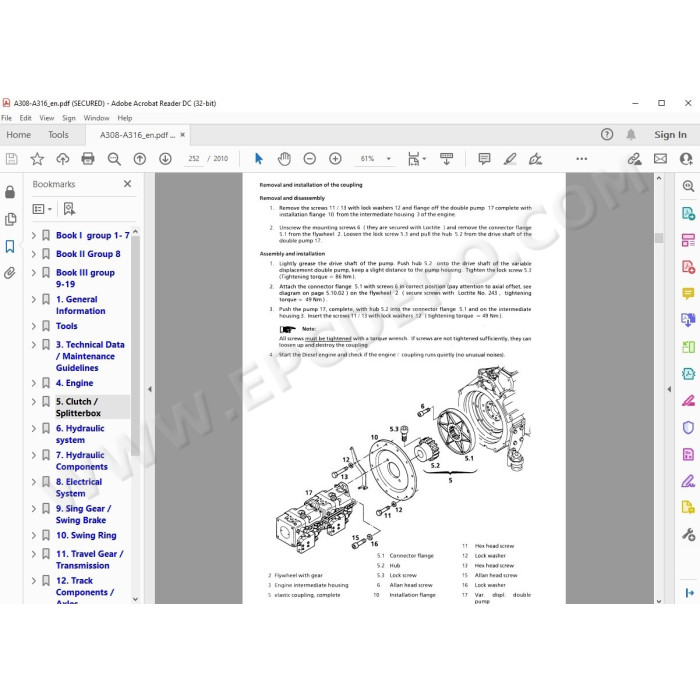700x700 pixels.
Task: Expand 6. Hydraulic system bookmark
Action: 33,429
